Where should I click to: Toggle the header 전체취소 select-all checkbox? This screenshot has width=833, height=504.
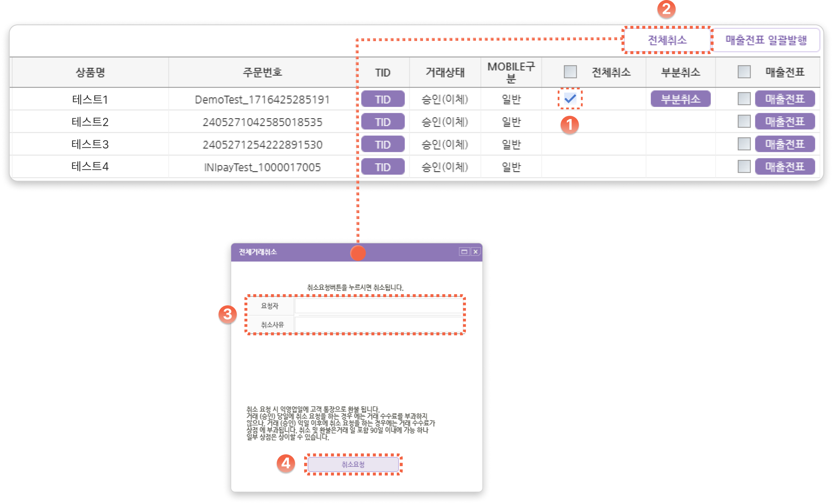point(570,72)
